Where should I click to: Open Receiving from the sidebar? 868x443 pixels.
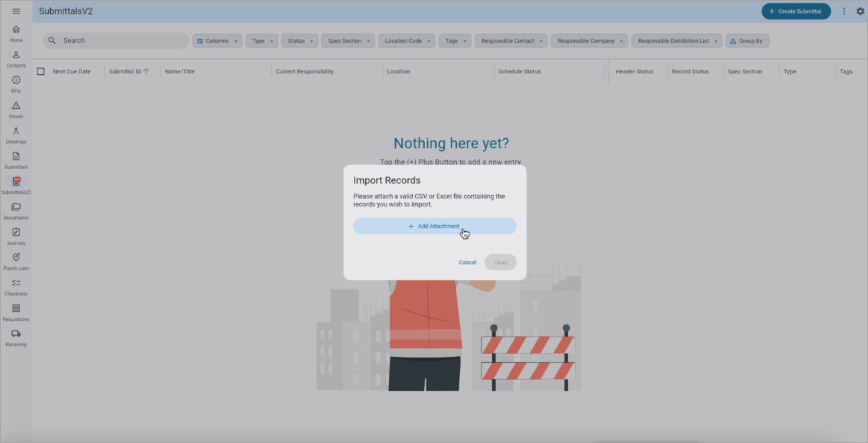[x=16, y=339]
